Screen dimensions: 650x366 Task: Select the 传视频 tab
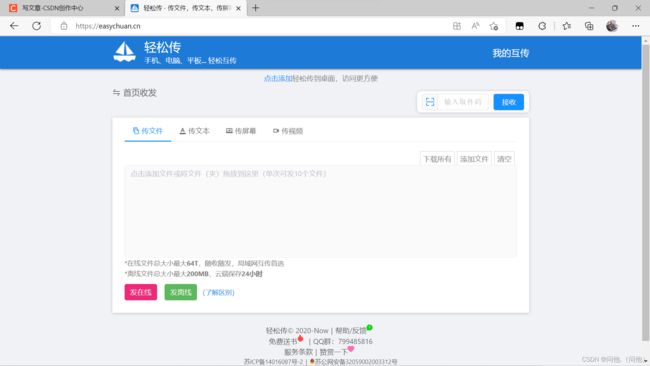click(288, 131)
